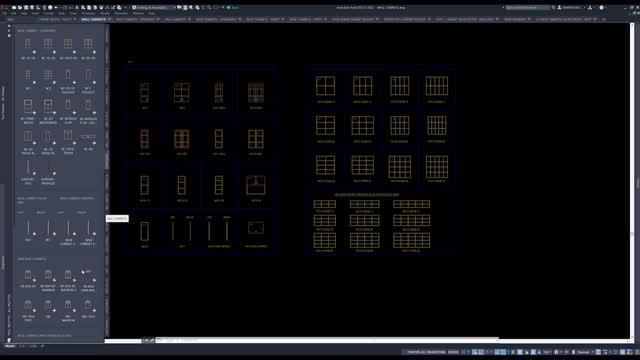Switch to the WALL CABINETS drawing tab
Viewport: 640px width, 360px height.
click(x=93, y=19)
